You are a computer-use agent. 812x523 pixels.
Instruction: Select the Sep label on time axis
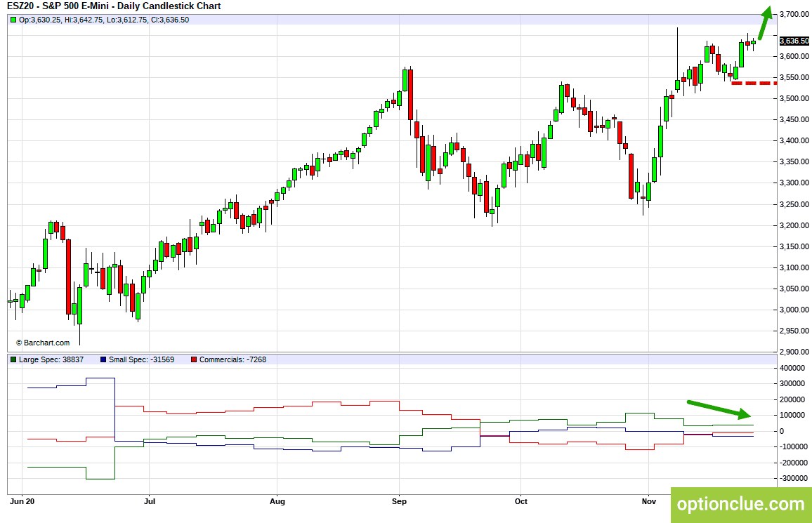399,501
